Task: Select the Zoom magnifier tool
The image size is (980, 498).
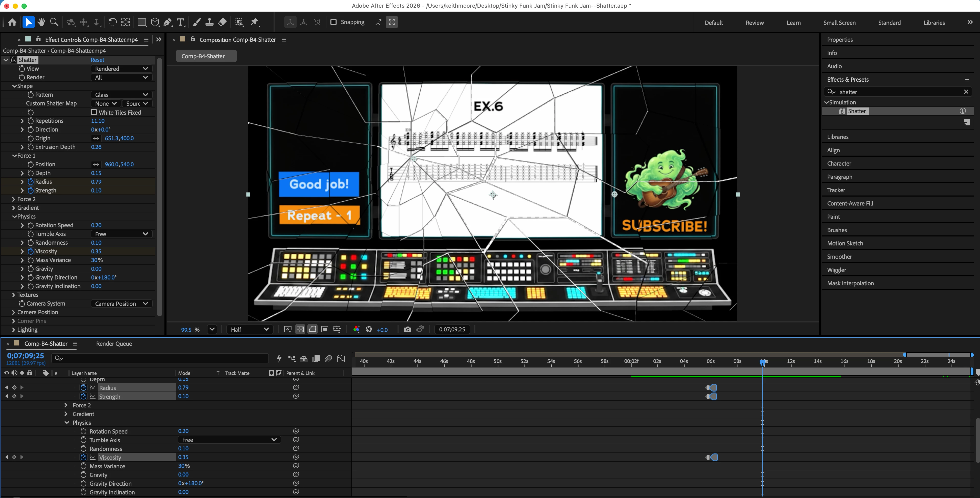Action: (x=54, y=22)
